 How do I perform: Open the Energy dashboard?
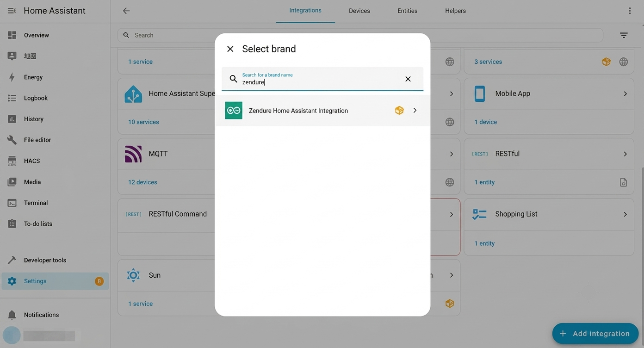(x=55, y=77)
